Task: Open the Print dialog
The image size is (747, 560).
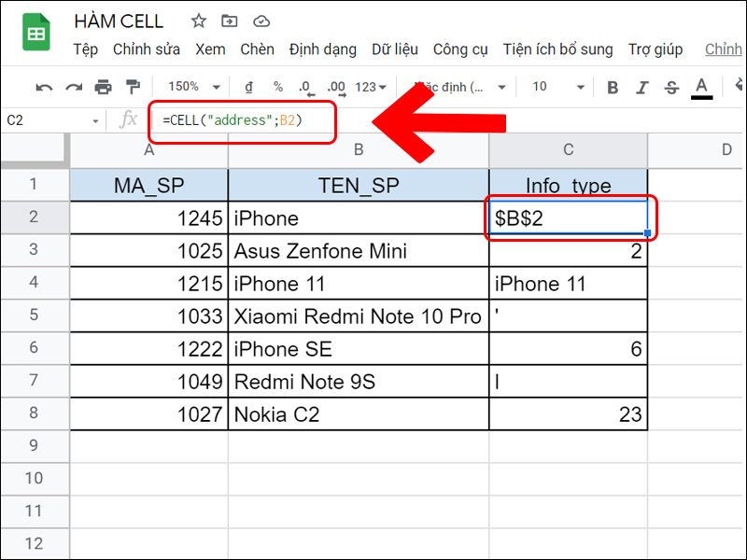Action: coord(103,86)
